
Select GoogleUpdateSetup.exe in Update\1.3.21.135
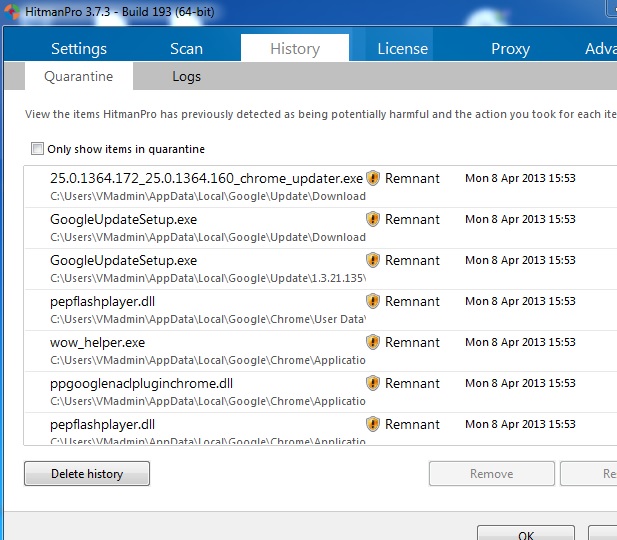[321, 269]
